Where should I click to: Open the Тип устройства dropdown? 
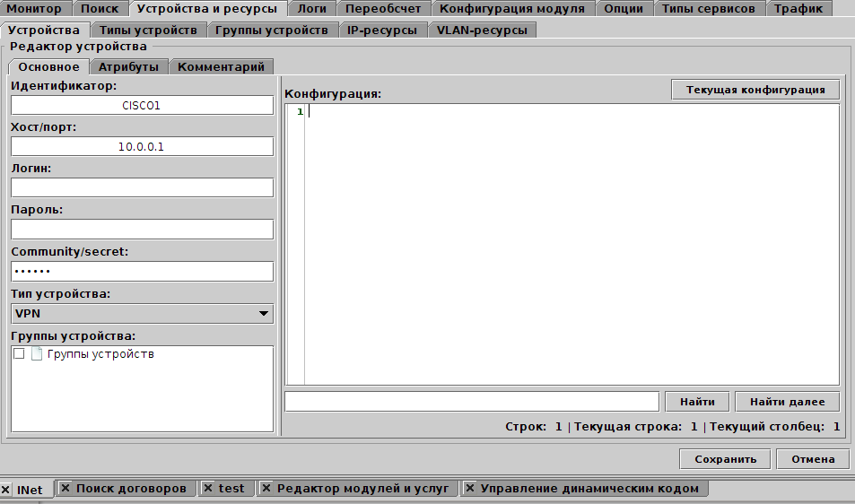click(142, 313)
